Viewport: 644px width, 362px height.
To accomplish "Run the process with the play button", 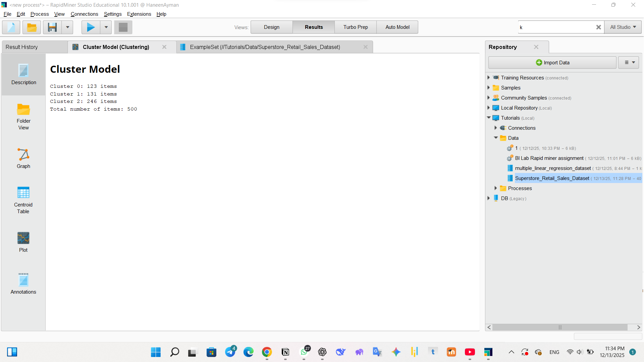I will tap(91, 27).
